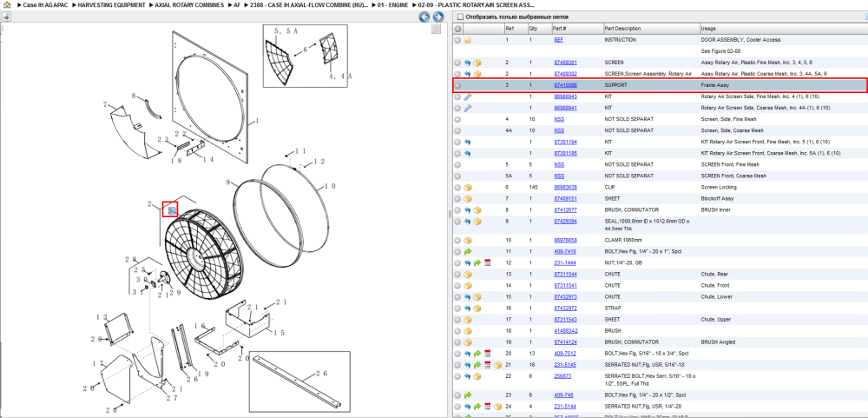
Task: Click wrench kit icon for 86988943
Action: coord(468,96)
